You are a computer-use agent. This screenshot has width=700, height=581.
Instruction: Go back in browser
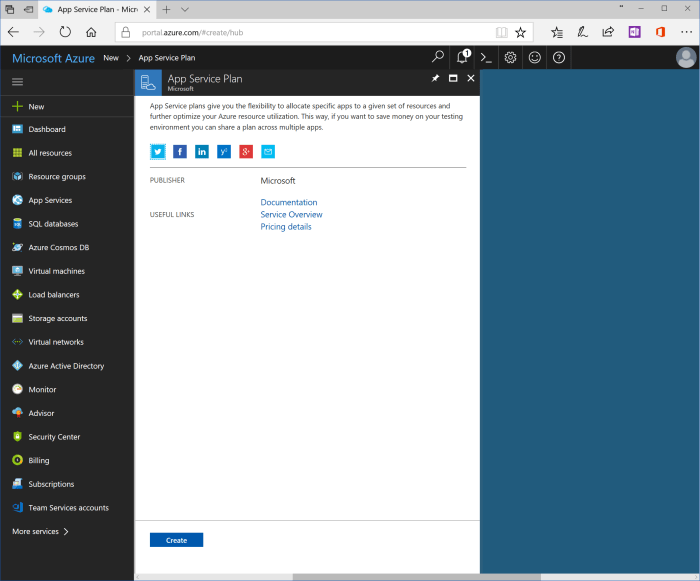(13, 32)
